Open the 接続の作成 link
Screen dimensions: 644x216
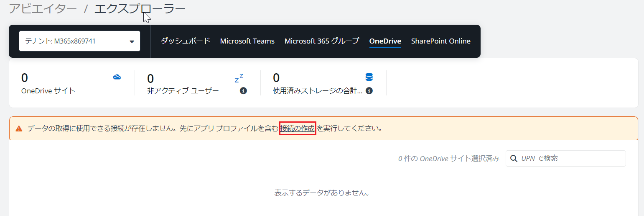(298, 129)
